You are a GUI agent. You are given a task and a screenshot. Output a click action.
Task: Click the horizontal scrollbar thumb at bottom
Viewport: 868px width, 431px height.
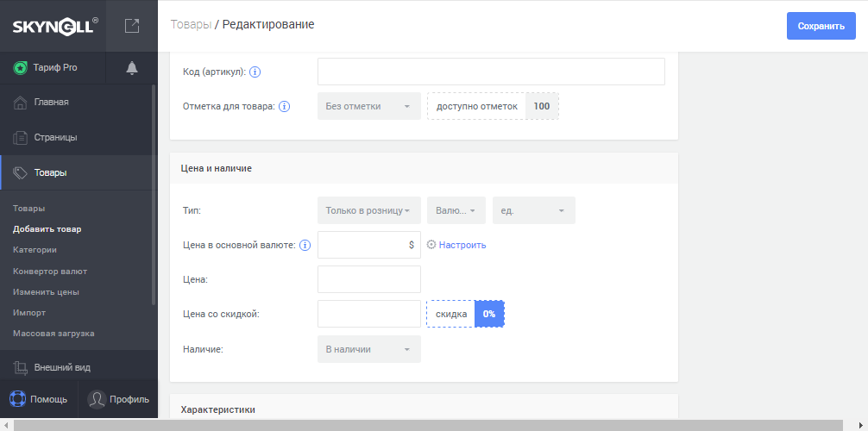pyautogui.click(x=430, y=425)
